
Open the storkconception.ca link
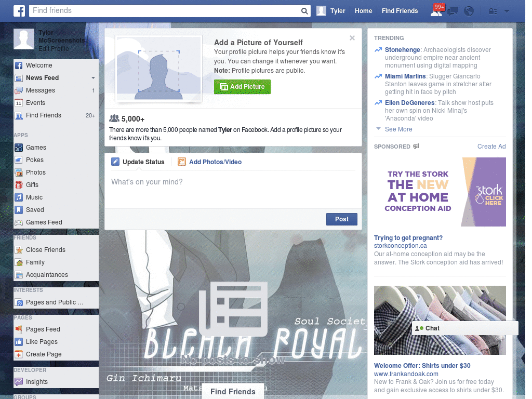pos(401,246)
